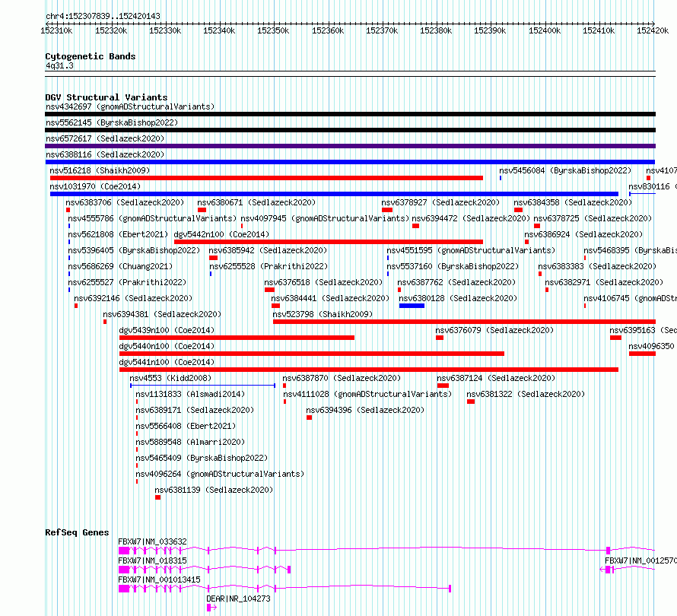Open nsv6388116 (Sedlazeck2020) variant label
The image size is (677, 616).
105,154
